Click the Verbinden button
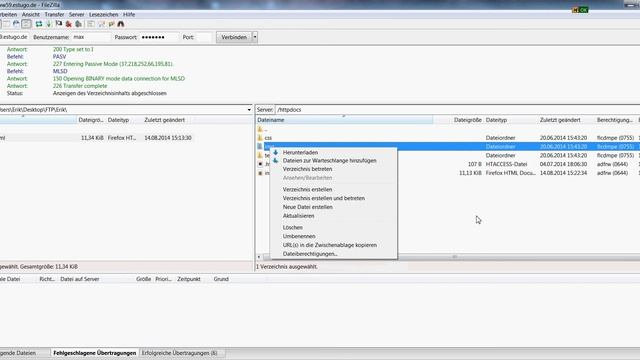The image size is (640, 360). point(234,37)
